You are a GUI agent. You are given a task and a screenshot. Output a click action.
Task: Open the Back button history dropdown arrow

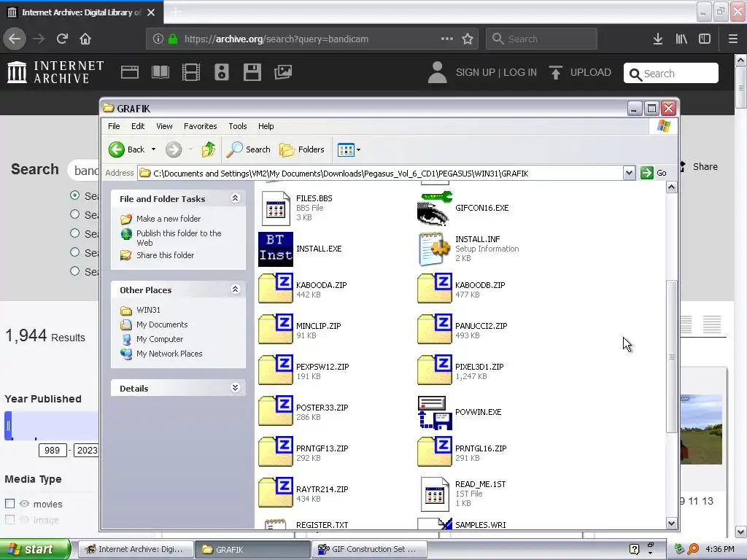click(x=153, y=149)
